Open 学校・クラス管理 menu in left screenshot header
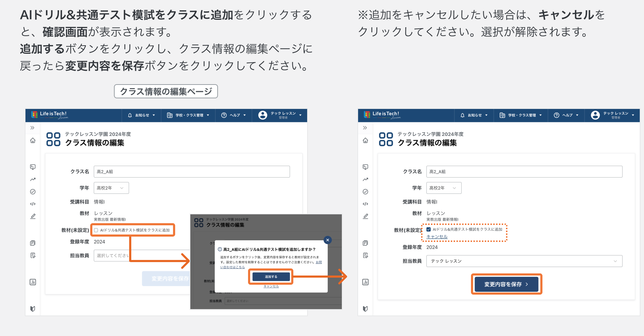Screen dimensions: 644x336 [188, 115]
